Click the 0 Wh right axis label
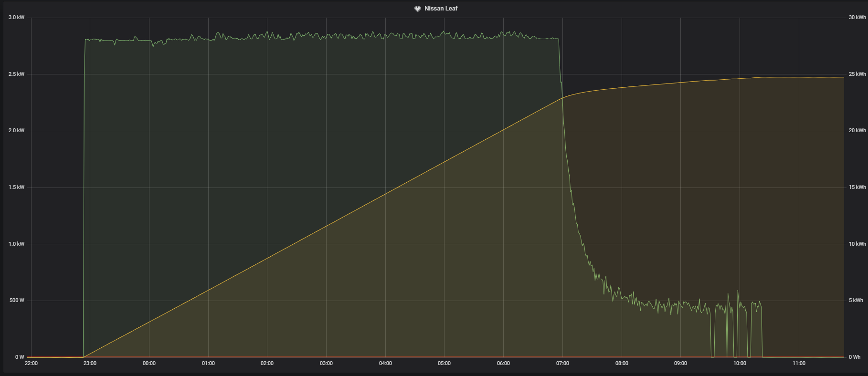 click(855, 357)
